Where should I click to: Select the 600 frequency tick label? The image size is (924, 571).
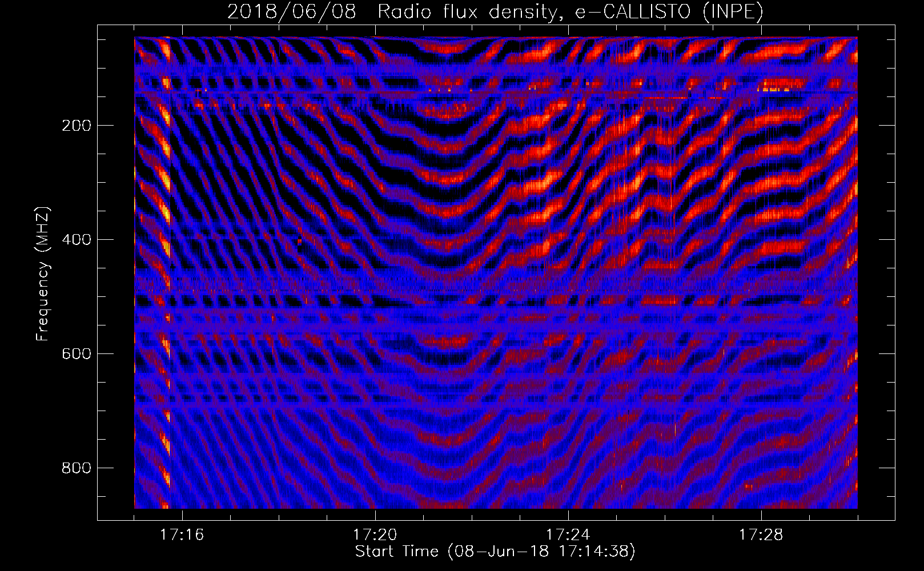[x=77, y=353]
